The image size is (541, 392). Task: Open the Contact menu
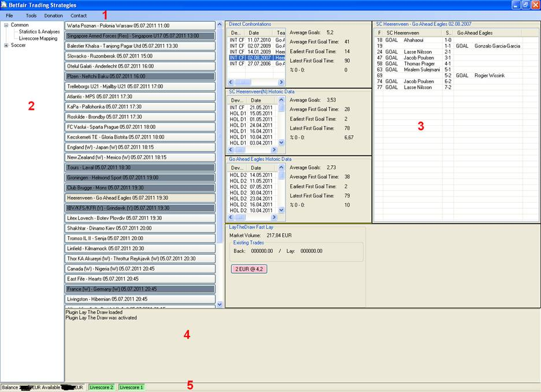(x=79, y=16)
